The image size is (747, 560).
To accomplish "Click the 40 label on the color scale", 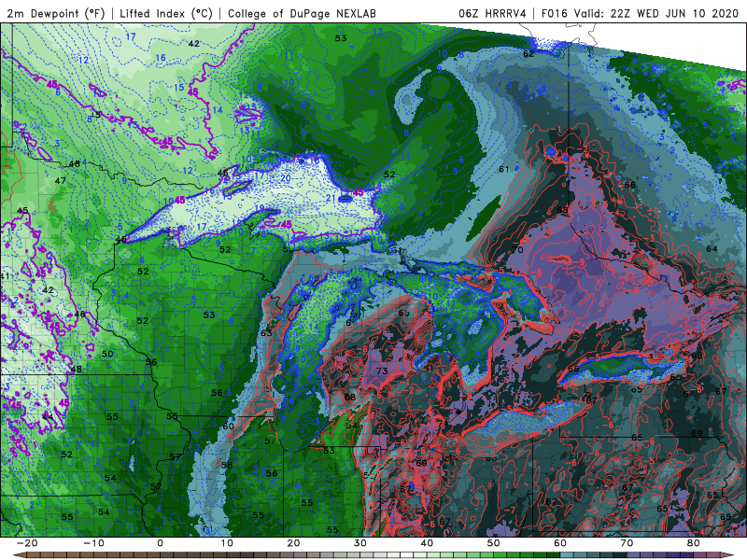I will (x=427, y=543).
